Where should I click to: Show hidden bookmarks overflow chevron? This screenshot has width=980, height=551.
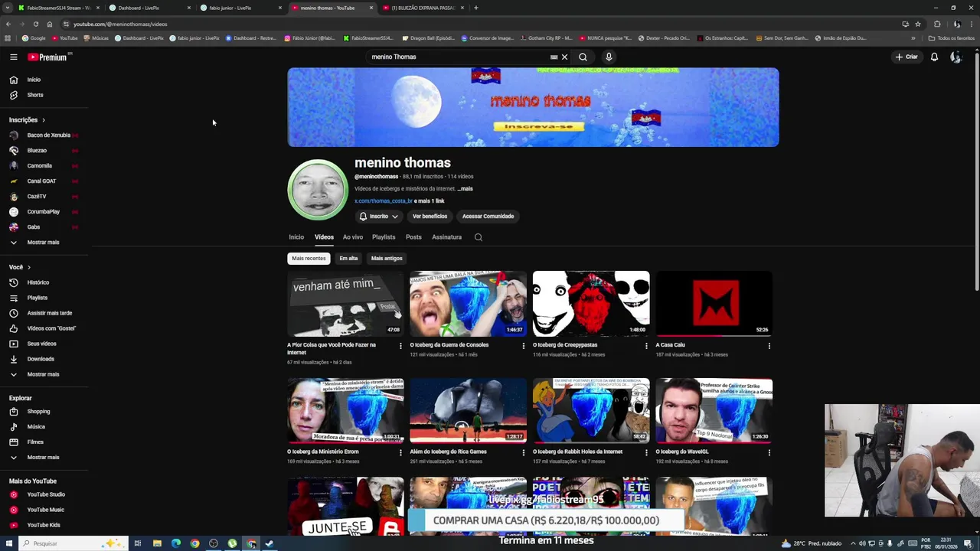913,37
